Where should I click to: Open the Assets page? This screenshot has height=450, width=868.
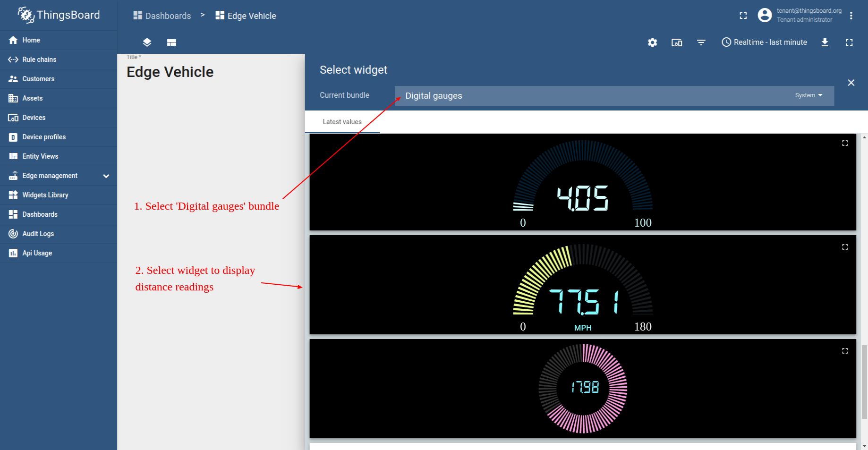tap(59, 98)
